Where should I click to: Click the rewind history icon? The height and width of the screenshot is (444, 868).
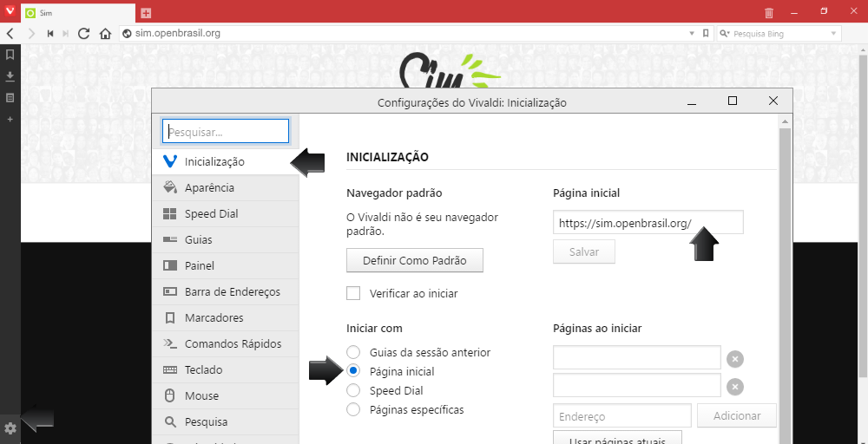(49, 34)
